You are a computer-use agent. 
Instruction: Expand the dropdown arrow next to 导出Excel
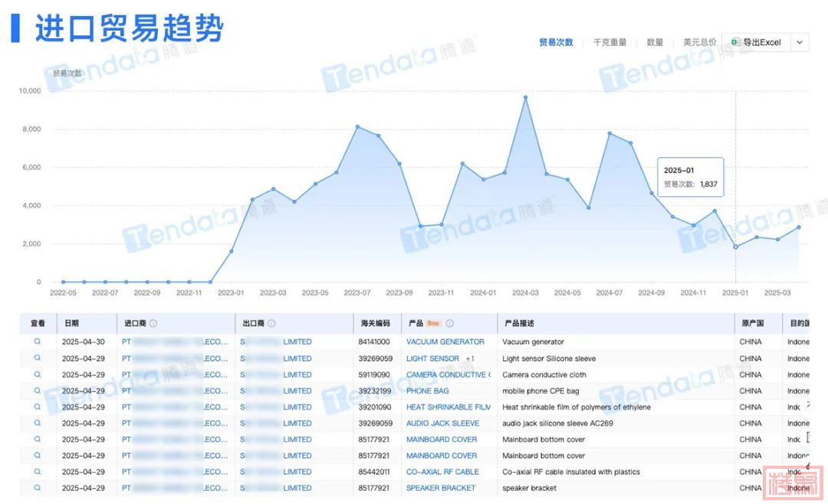point(800,42)
